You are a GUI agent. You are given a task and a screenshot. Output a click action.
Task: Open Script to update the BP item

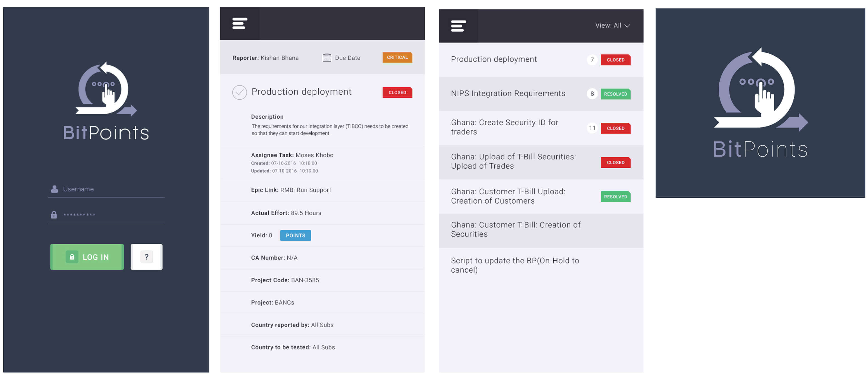[515, 265]
